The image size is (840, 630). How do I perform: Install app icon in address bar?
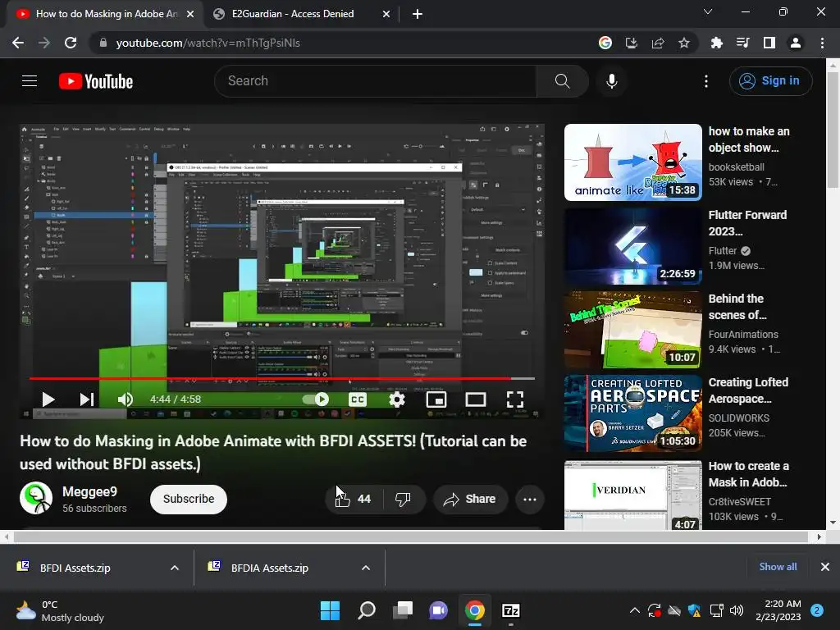click(632, 43)
